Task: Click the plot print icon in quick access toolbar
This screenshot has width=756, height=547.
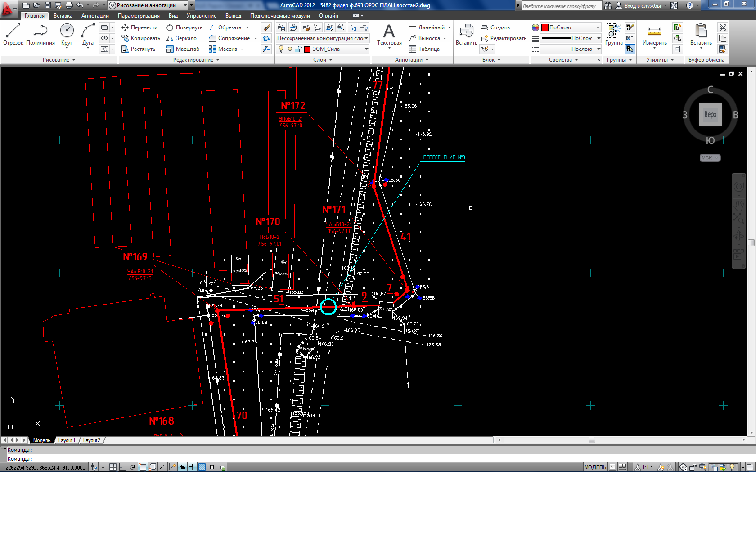Action: pos(69,5)
